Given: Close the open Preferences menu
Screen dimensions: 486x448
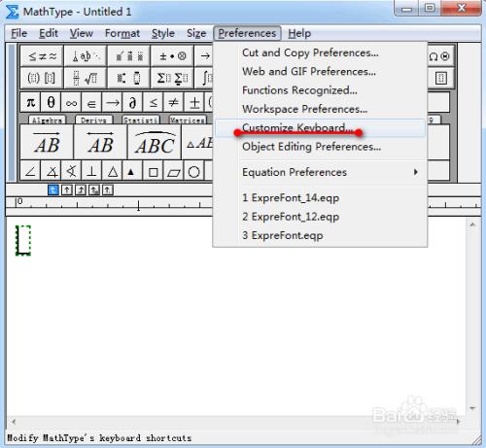Looking at the screenshot, I should 247,33.
